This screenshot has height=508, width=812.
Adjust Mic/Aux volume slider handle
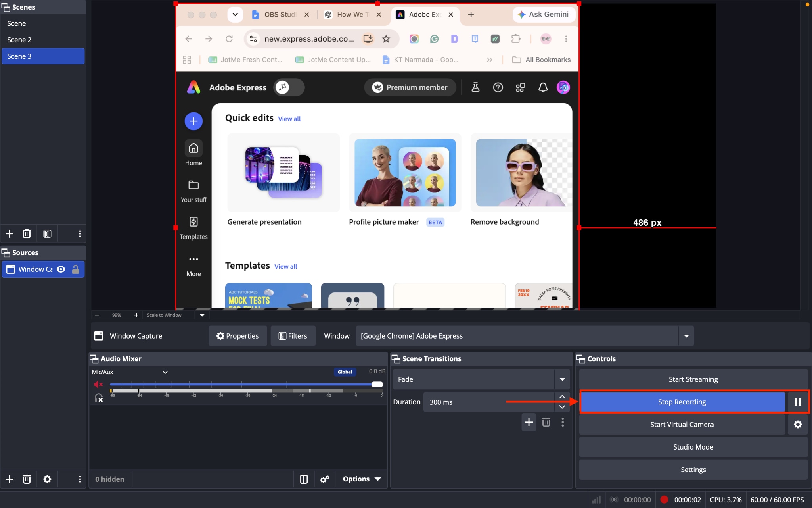point(377,384)
